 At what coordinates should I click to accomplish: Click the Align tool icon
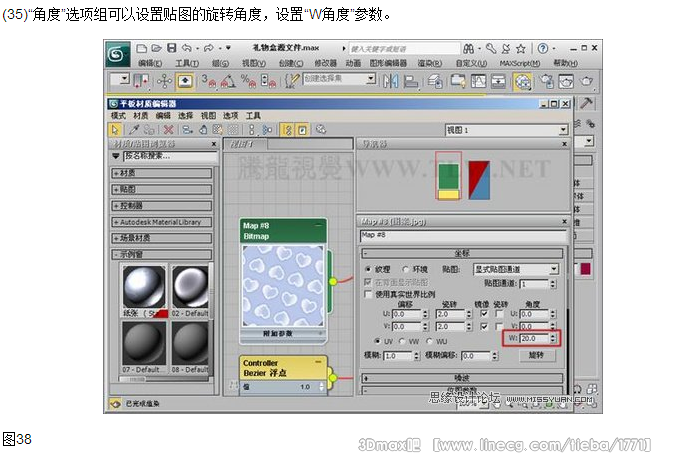[x=410, y=81]
